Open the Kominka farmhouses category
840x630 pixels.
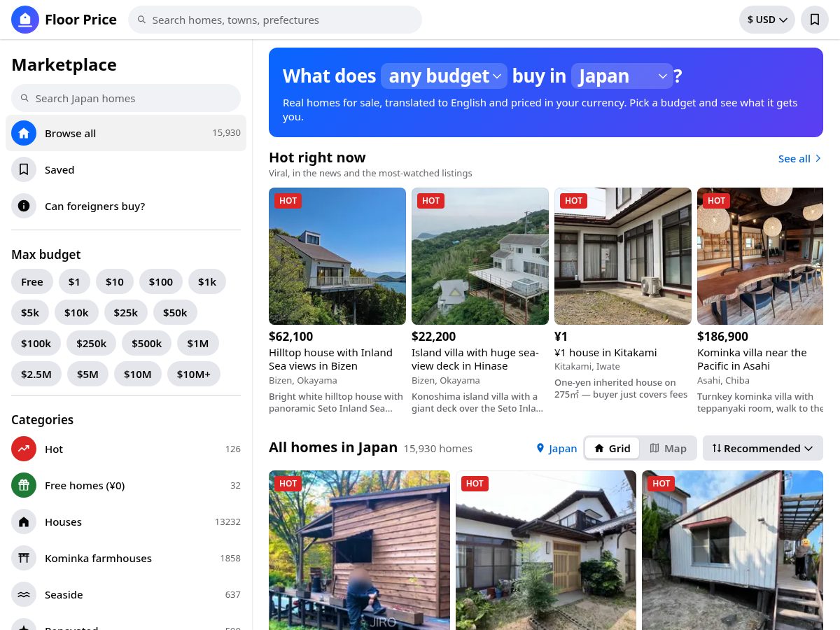[126, 558]
